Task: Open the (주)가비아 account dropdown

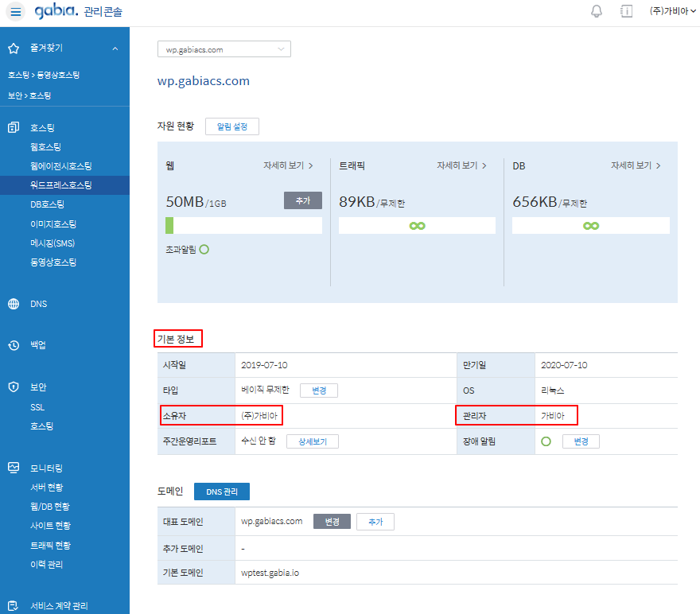Action: coord(672,11)
